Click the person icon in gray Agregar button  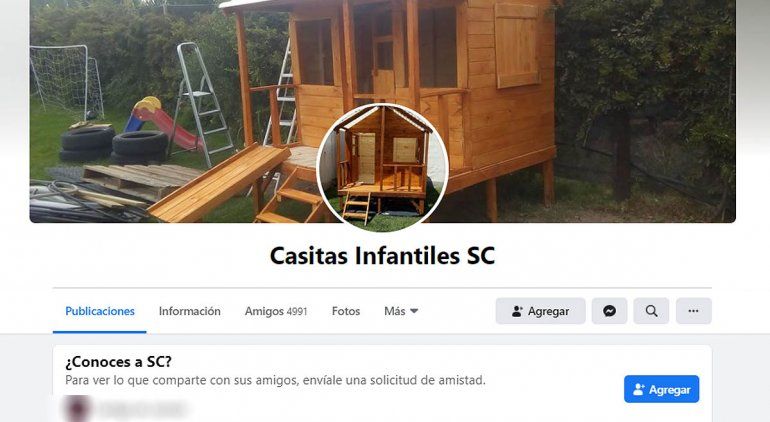(517, 311)
